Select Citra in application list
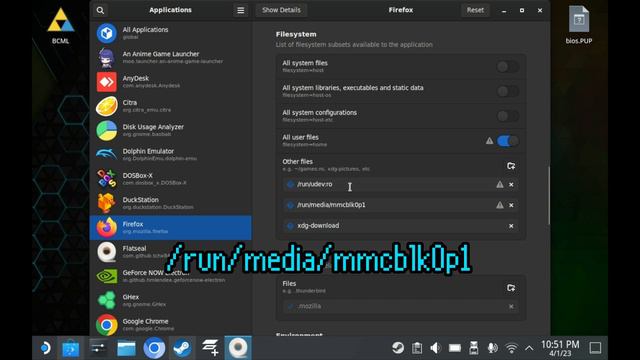640x360 pixels. pos(171,106)
